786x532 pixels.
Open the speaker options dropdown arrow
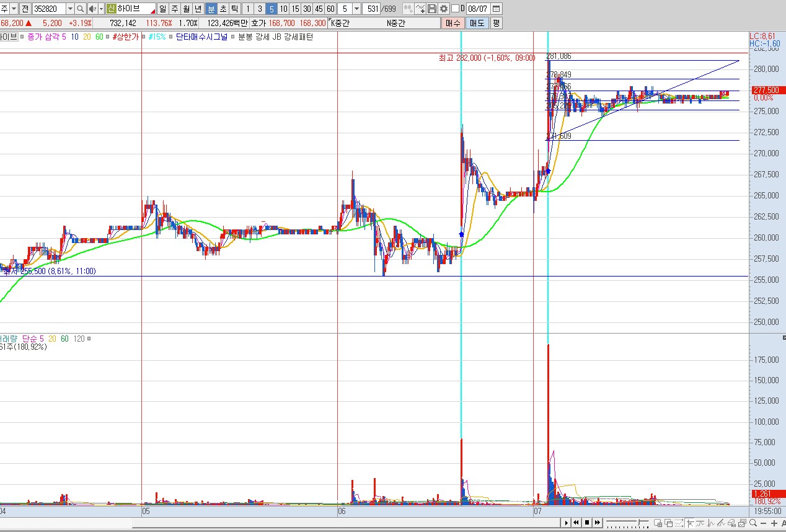[x=101, y=9]
